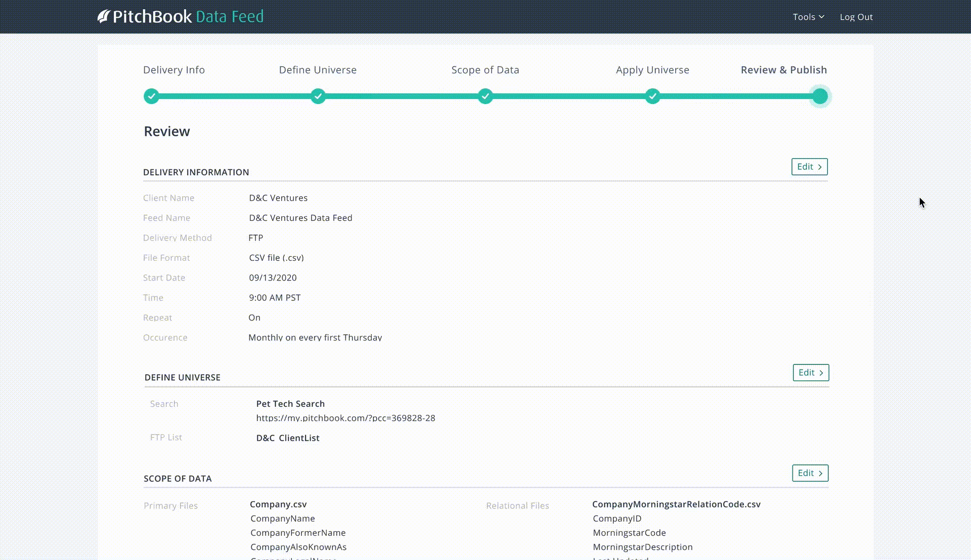This screenshot has height=560, width=971.
Task: Click the CSV file (.csv) format value
Action: pyautogui.click(x=276, y=258)
